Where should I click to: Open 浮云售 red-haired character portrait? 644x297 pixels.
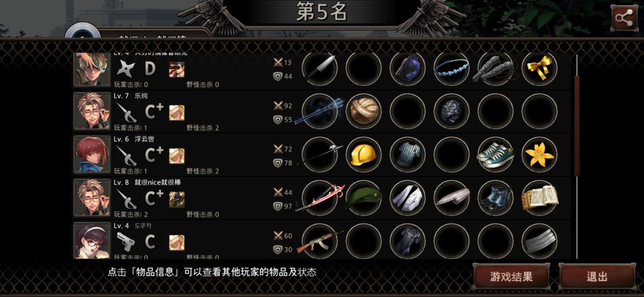click(x=92, y=154)
